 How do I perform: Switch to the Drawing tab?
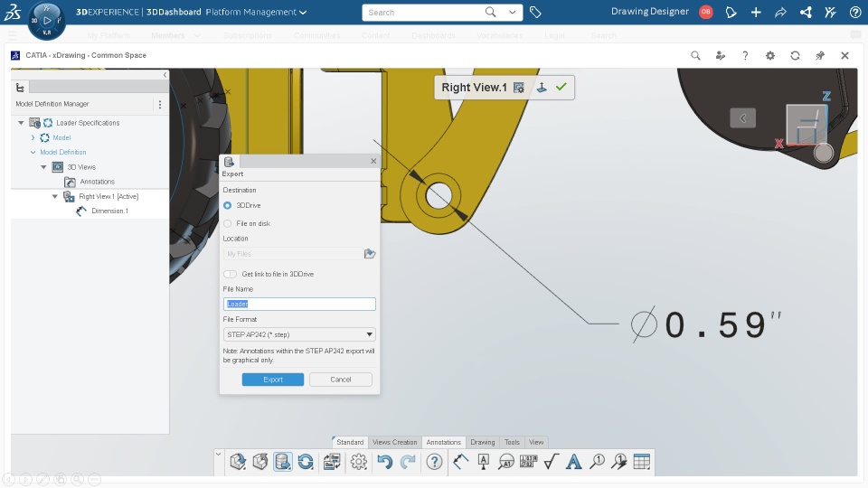coord(483,442)
